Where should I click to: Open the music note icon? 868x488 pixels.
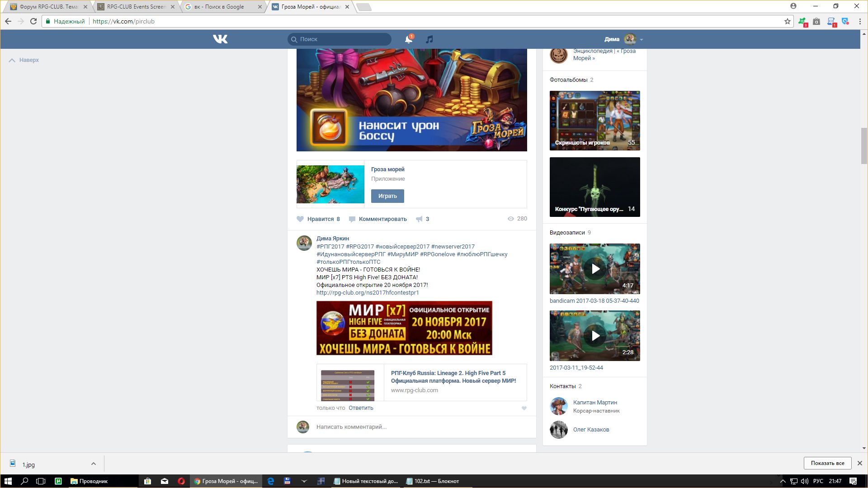[x=429, y=39]
